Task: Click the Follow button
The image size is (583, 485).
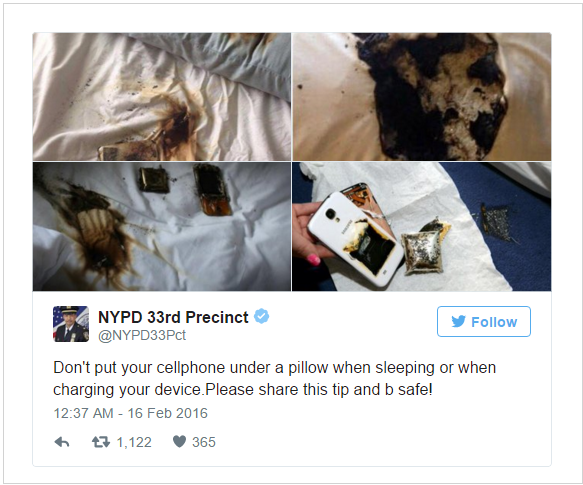Action: pos(484,322)
